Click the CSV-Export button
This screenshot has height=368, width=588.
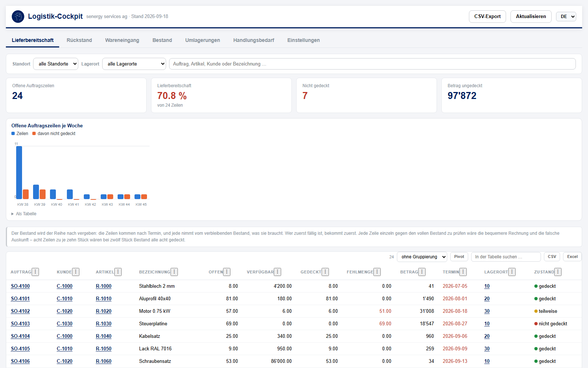coord(487,17)
